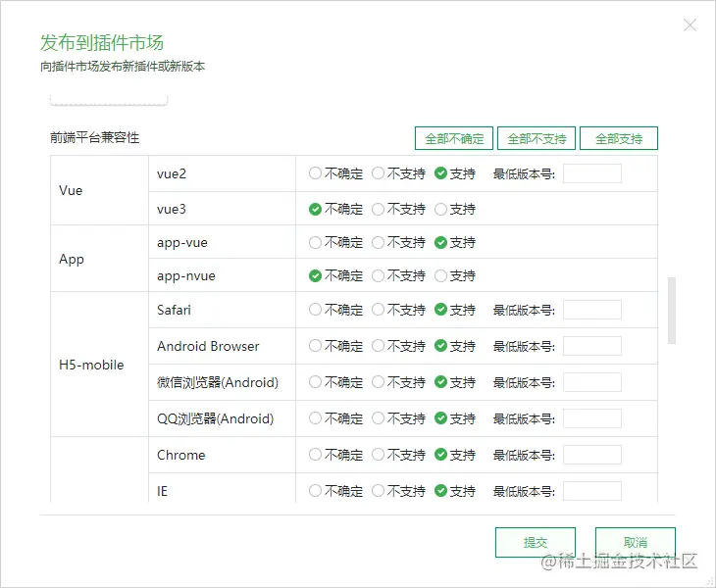This screenshot has width=716, height=588.
Task: Choose 不确定 for QQ浏览器(Android)
Action: click(315, 418)
